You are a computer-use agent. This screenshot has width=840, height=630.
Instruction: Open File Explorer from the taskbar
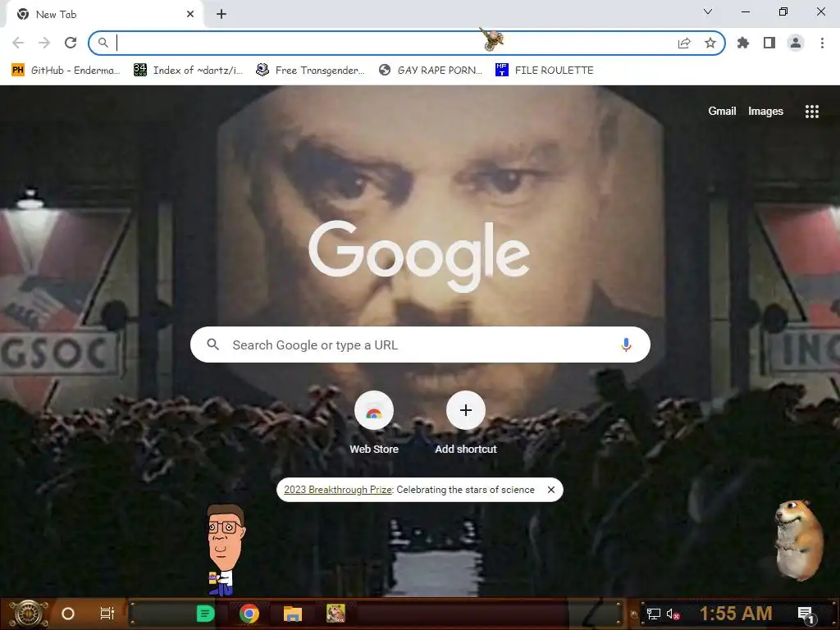pyautogui.click(x=293, y=614)
